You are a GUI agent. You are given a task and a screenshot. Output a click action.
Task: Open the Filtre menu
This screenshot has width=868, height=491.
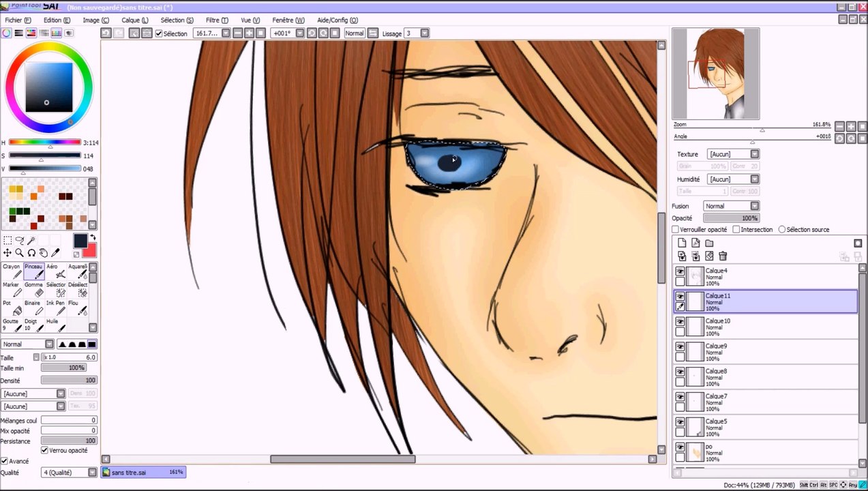pos(217,20)
